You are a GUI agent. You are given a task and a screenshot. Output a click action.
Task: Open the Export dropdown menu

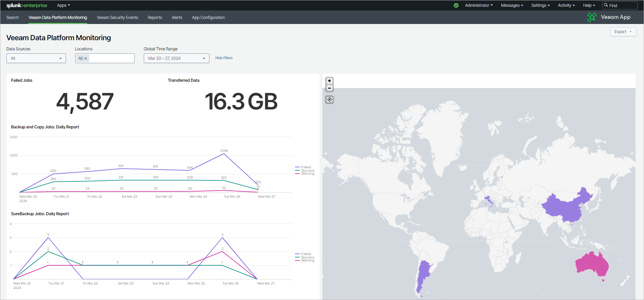click(623, 32)
